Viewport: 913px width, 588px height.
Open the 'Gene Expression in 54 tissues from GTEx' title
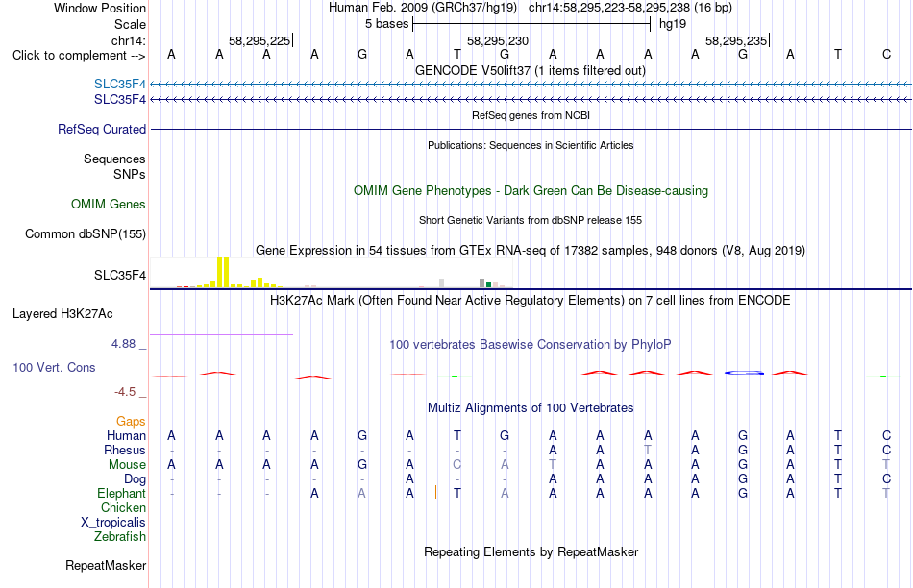pyautogui.click(x=531, y=251)
